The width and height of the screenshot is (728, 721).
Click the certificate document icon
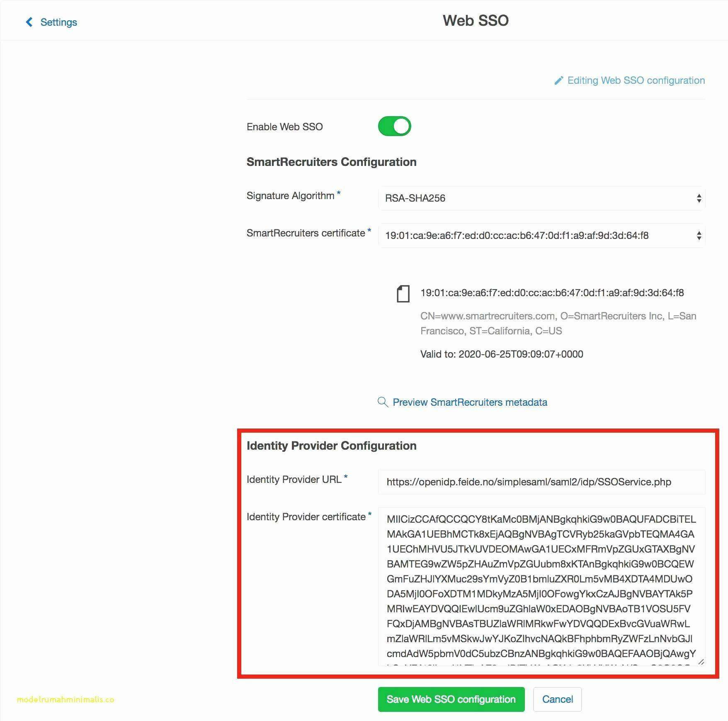point(403,293)
